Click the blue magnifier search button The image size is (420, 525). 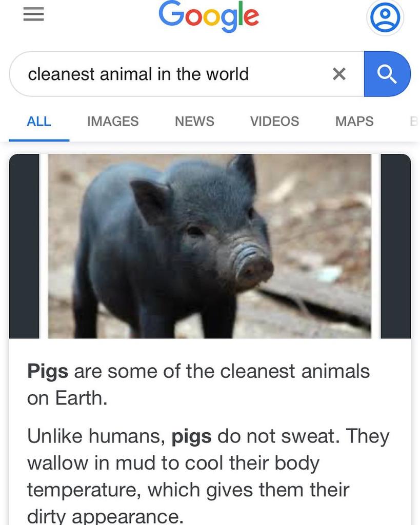[x=387, y=74]
